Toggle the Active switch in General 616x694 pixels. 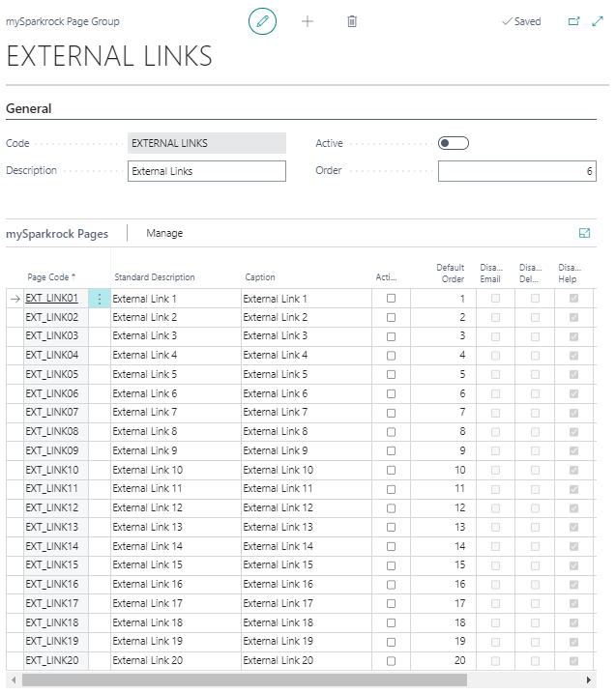453,143
